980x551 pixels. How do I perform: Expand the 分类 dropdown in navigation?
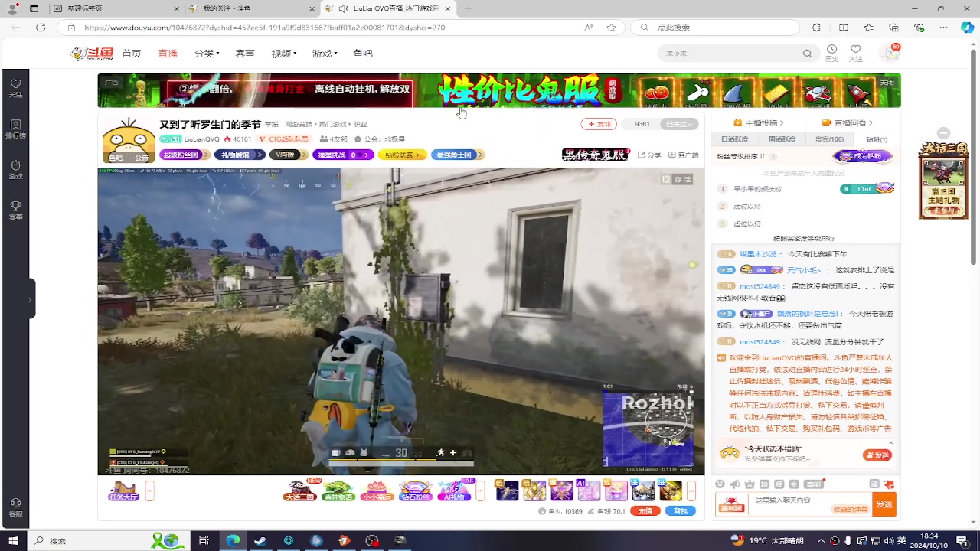pos(207,54)
